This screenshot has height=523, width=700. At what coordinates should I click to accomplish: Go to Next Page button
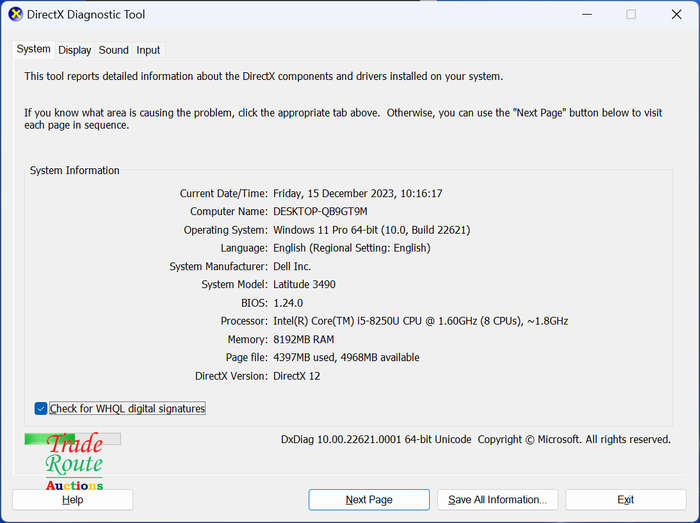coord(369,500)
